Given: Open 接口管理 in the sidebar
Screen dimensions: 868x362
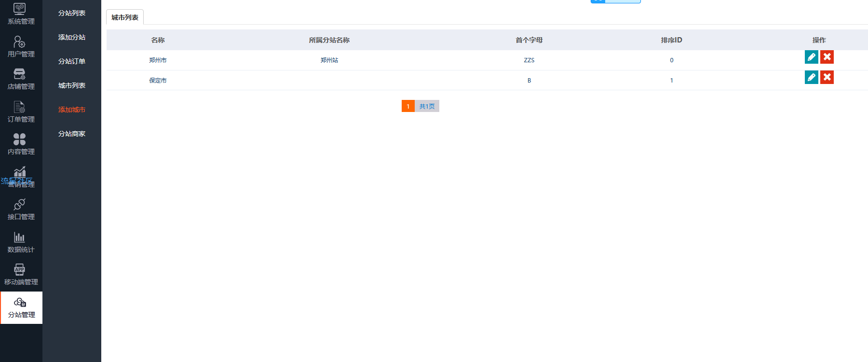Looking at the screenshot, I should click(x=21, y=209).
